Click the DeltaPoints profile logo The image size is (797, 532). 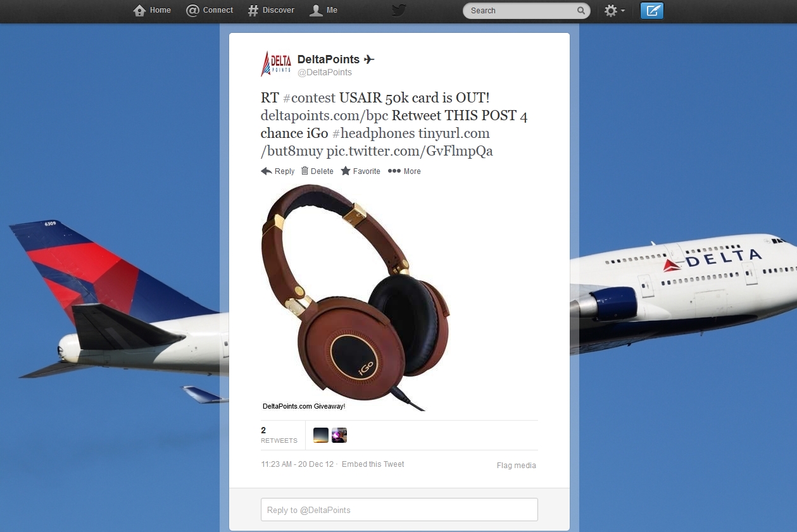coord(276,64)
